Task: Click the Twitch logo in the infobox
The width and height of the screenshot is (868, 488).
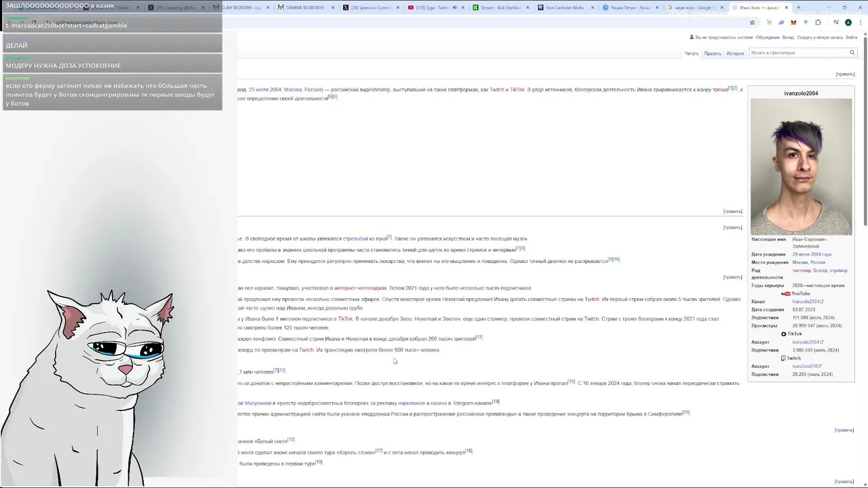Action: point(783,358)
